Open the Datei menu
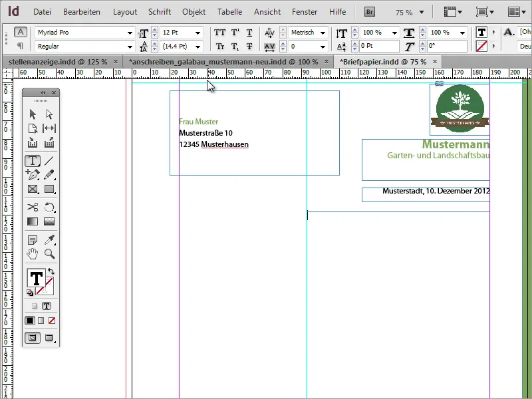The image size is (532, 399). tap(42, 12)
